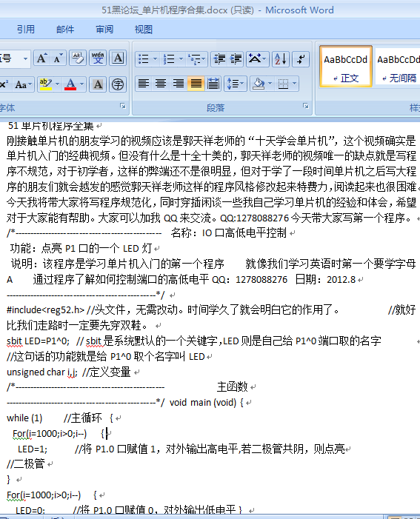Click the Grow Font button
420x519 pixels.
[x=41, y=58]
